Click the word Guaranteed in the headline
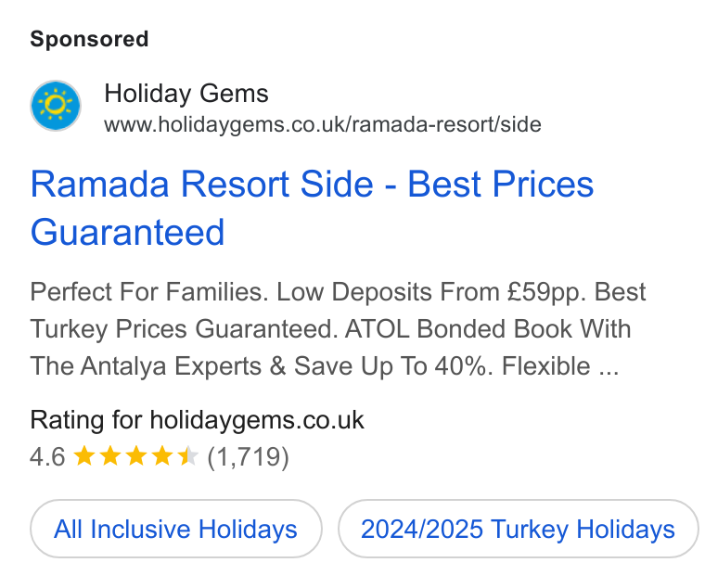 tap(127, 233)
